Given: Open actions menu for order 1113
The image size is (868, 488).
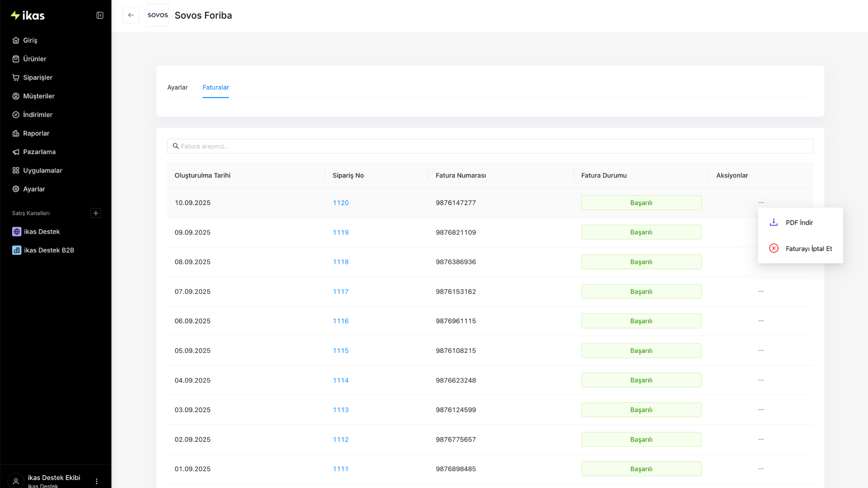Looking at the screenshot, I should [761, 410].
